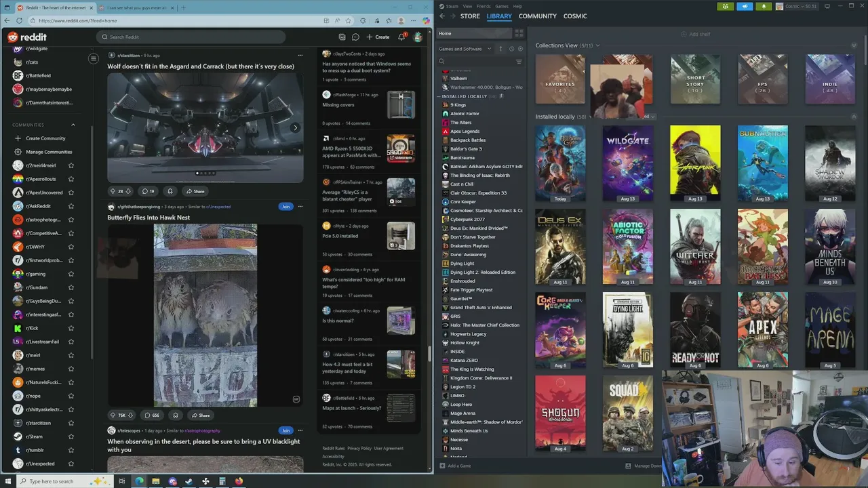The width and height of the screenshot is (868, 488).
Task: Favorite r/memes with its star
Action: (x=71, y=369)
